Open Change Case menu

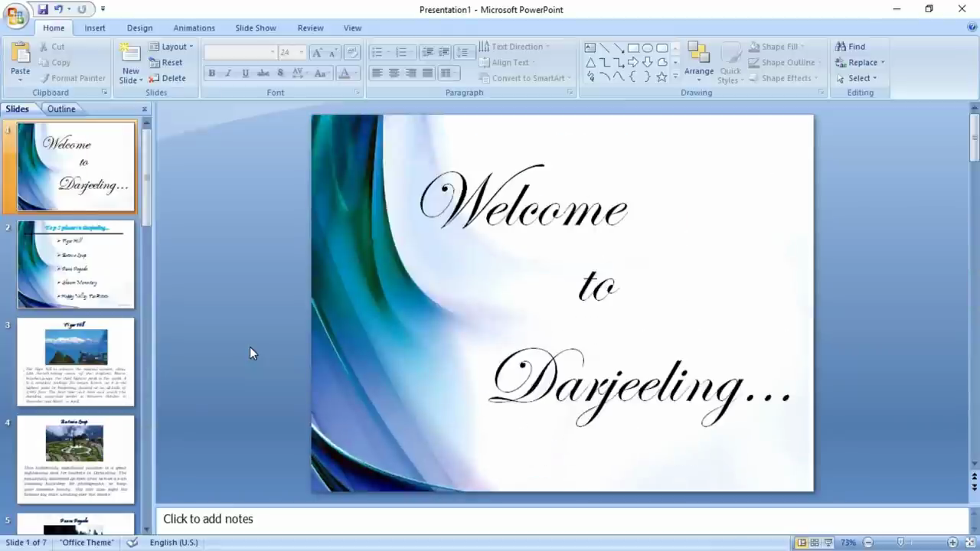pos(322,73)
